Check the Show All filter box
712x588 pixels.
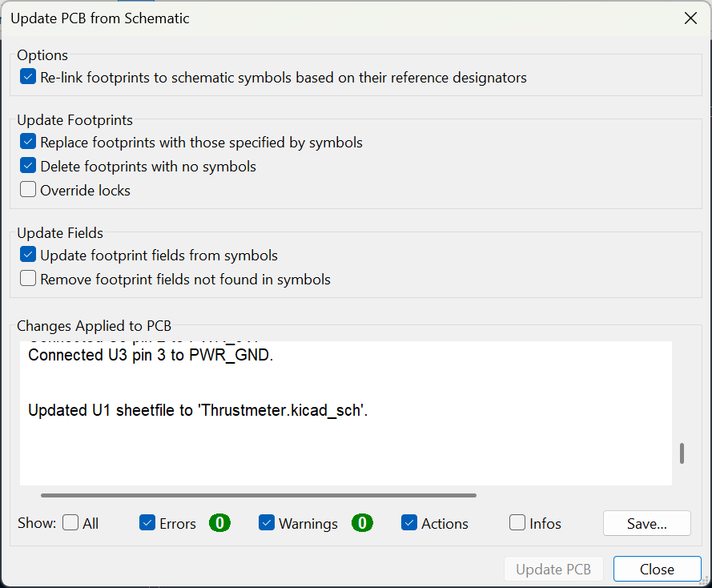70,523
